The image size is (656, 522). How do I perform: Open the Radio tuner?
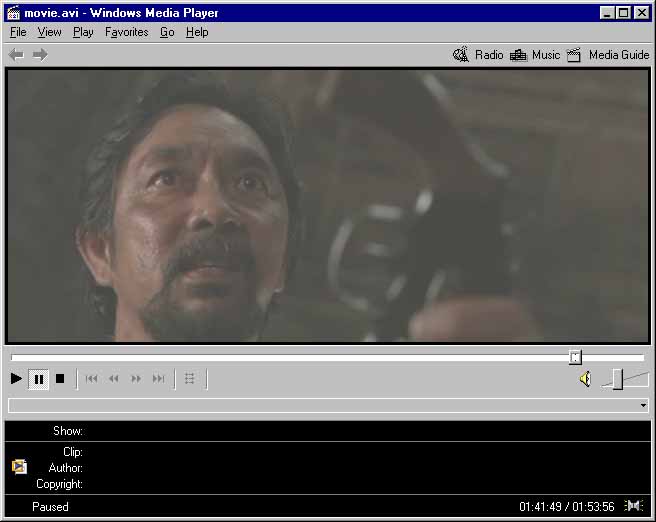point(478,55)
